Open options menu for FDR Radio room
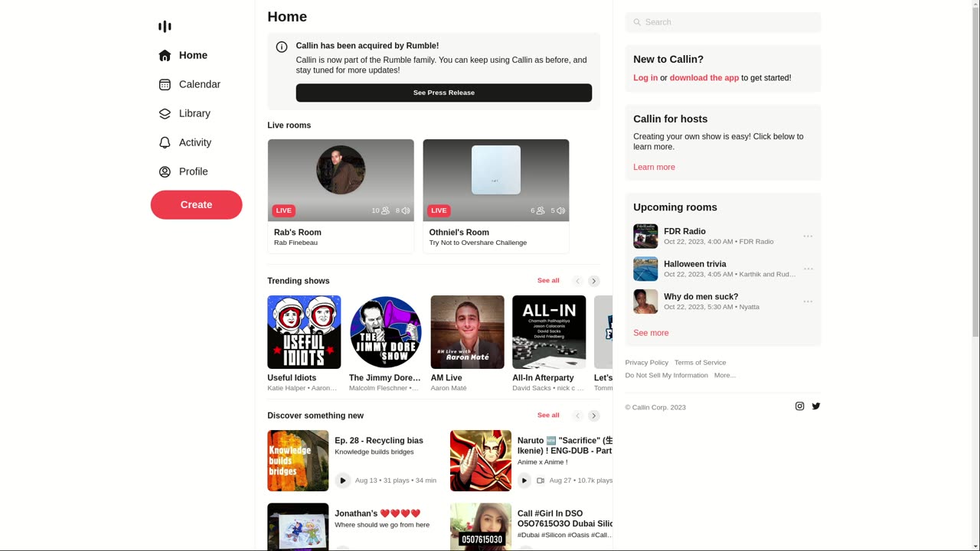Image resolution: width=980 pixels, height=551 pixels. coord(808,236)
